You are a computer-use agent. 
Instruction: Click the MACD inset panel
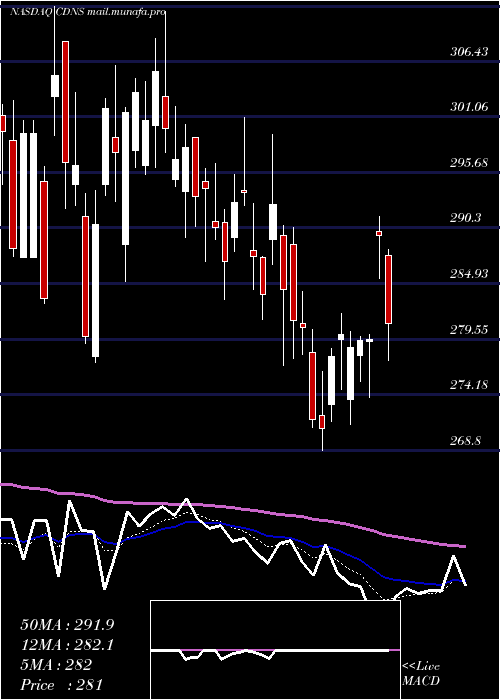pyautogui.click(x=275, y=650)
